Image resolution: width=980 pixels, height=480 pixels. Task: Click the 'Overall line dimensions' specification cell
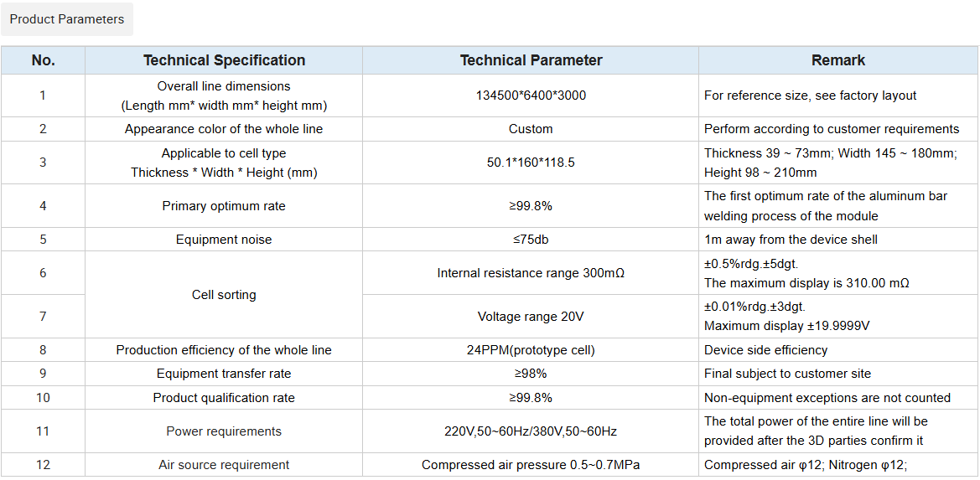click(x=224, y=96)
